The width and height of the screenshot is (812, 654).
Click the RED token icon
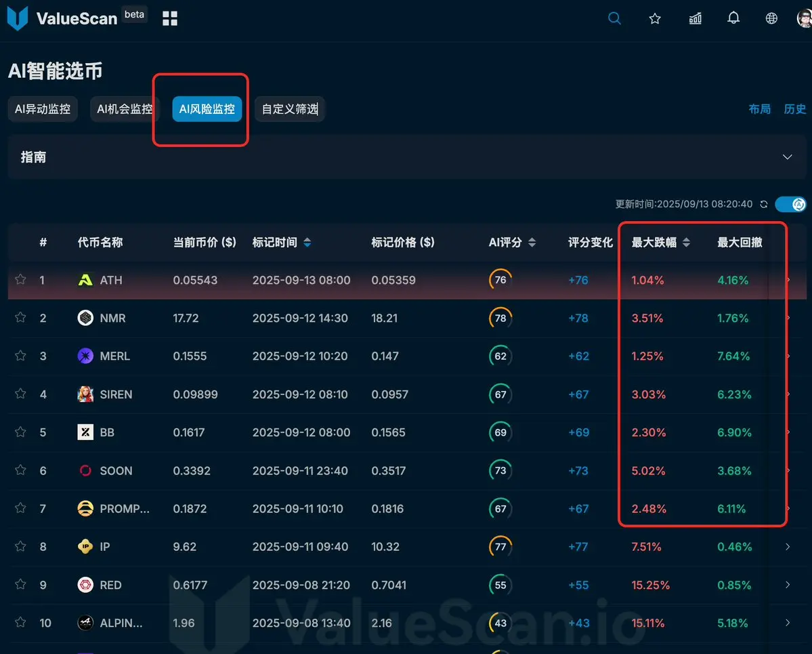point(85,585)
